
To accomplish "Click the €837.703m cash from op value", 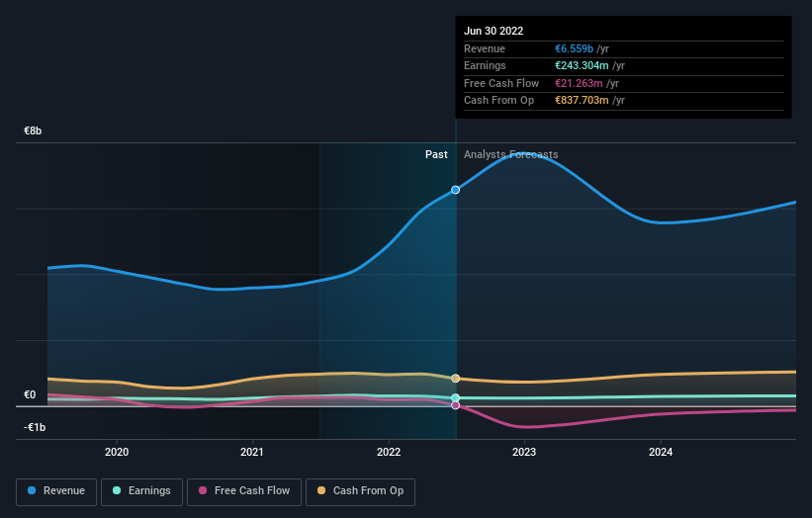I will tap(582, 101).
